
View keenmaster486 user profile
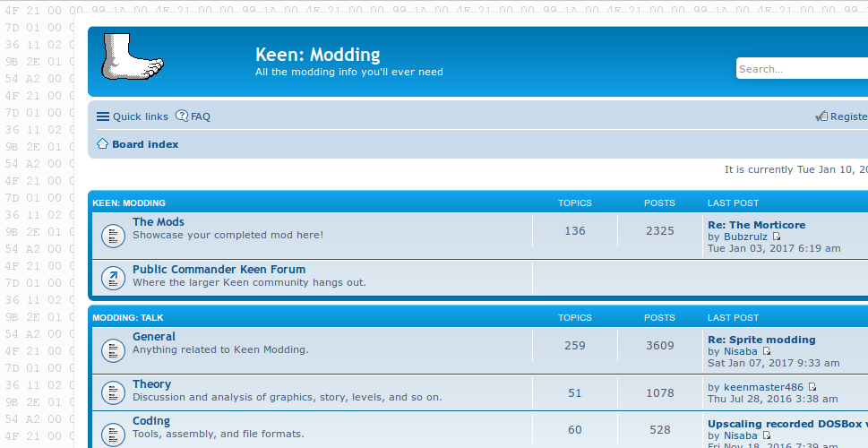point(763,387)
